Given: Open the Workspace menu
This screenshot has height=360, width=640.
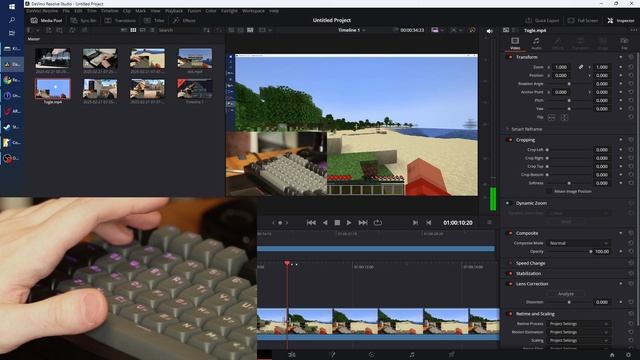Looking at the screenshot, I should click(x=253, y=11).
